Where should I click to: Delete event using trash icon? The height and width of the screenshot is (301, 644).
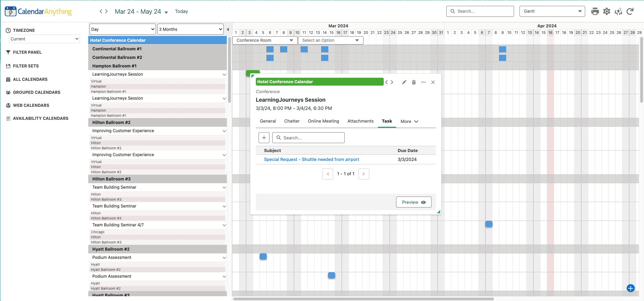(x=414, y=82)
